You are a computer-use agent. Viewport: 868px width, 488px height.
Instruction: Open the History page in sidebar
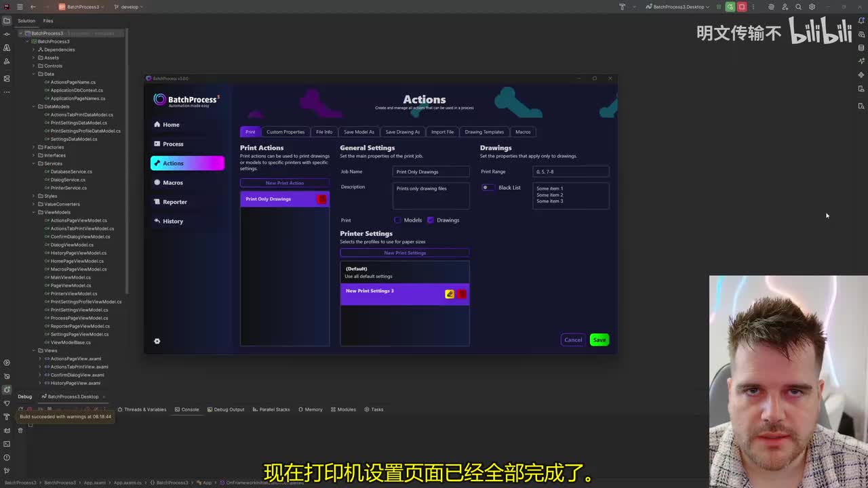pyautogui.click(x=187, y=221)
